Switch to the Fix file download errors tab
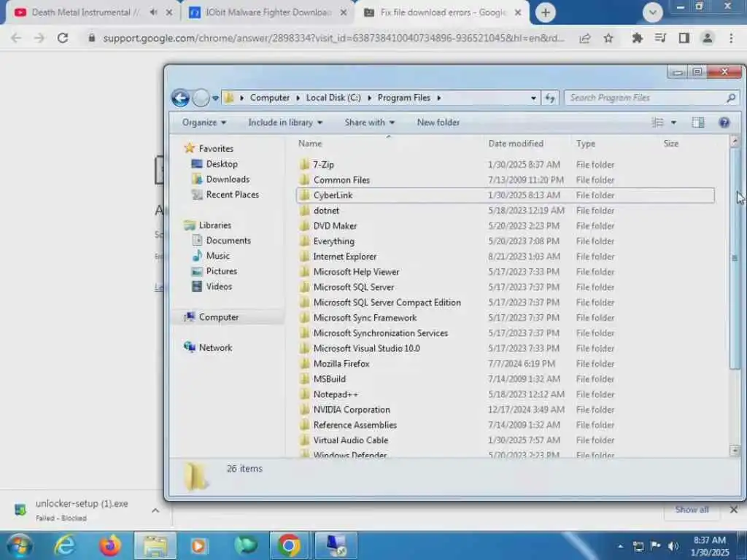Screen dimensions: 747x560 point(442,12)
